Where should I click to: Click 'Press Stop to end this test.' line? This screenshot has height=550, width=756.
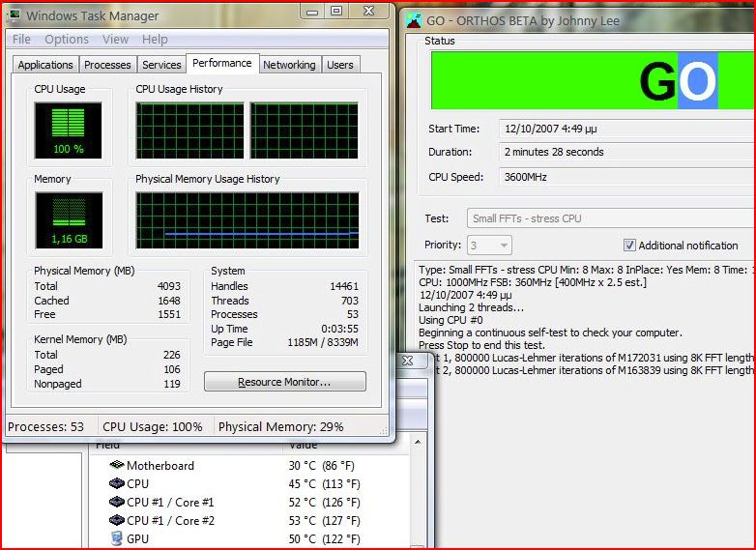pos(481,345)
